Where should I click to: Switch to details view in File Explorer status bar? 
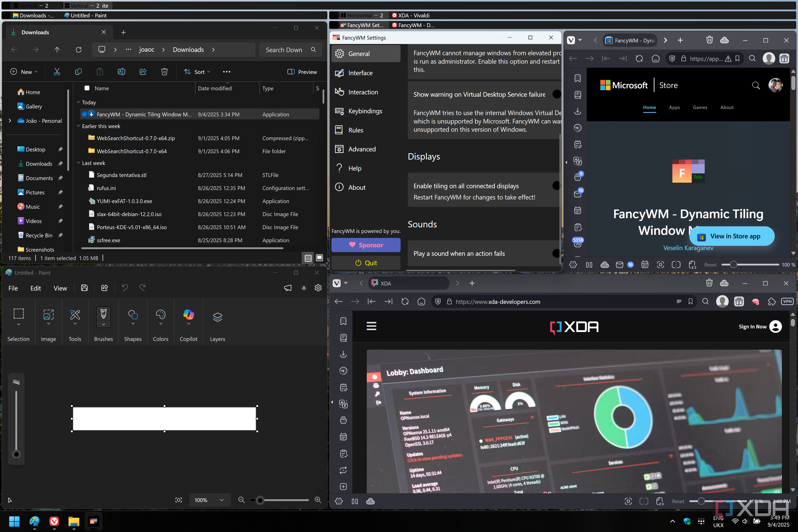pos(308,258)
